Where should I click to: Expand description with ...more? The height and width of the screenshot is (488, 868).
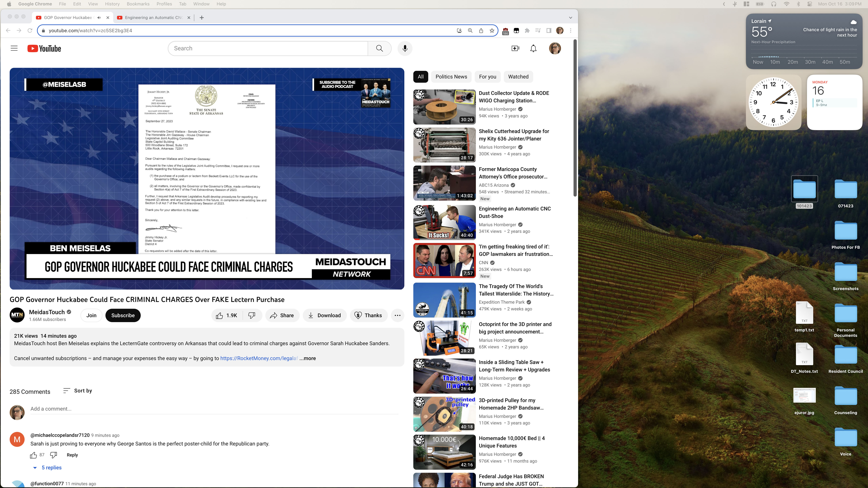pyautogui.click(x=308, y=358)
